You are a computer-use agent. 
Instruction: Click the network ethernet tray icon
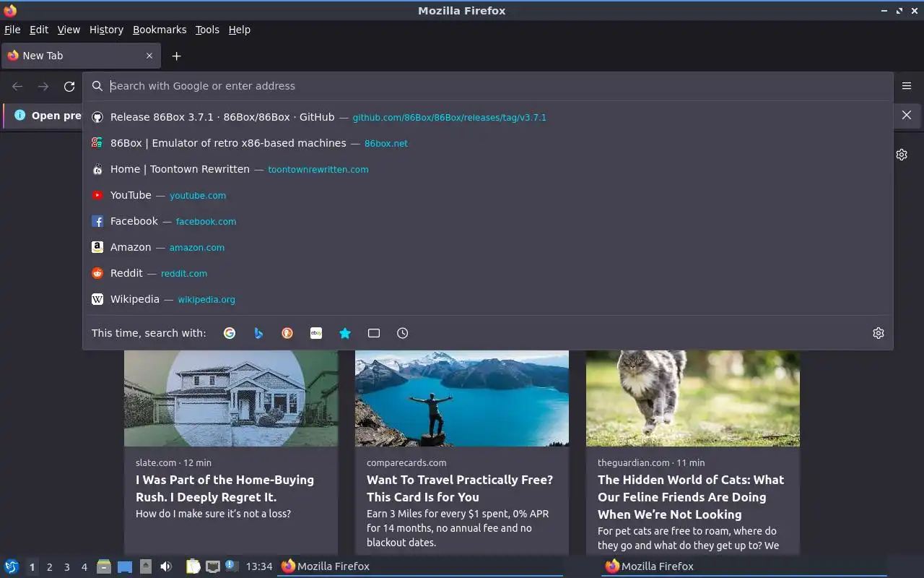[212, 566]
